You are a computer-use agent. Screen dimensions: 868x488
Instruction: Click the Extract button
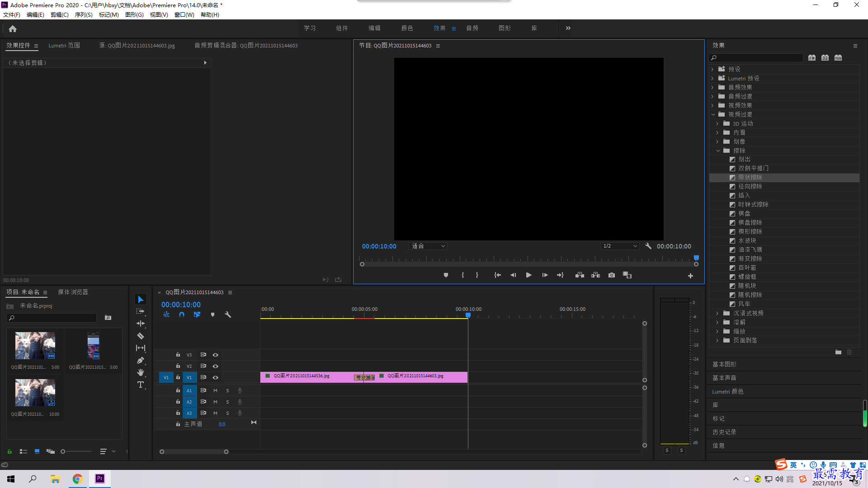tap(595, 275)
